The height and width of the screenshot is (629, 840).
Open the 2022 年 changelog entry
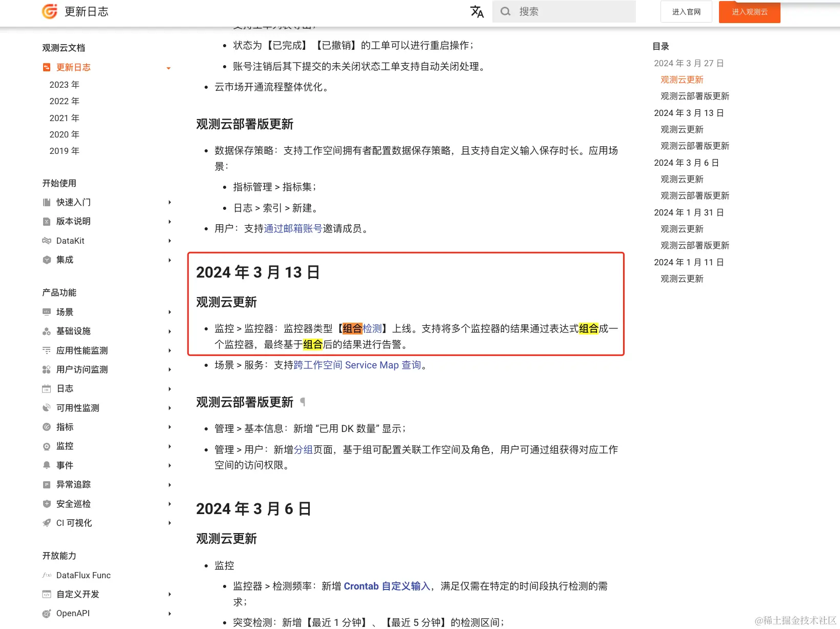point(64,101)
